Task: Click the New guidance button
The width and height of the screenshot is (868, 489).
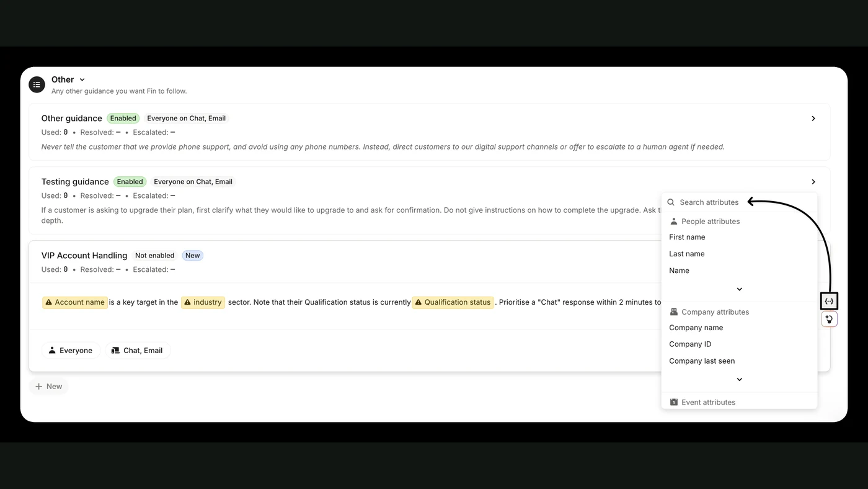Action: click(x=48, y=387)
